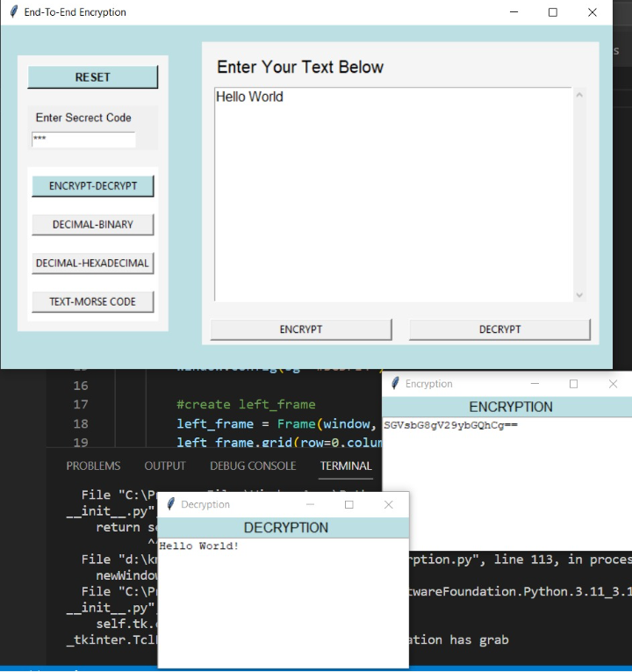Close the End-To-End Encryption window
Viewport: 632px width, 672px height.
pyautogui.click(x=592, y=12)
